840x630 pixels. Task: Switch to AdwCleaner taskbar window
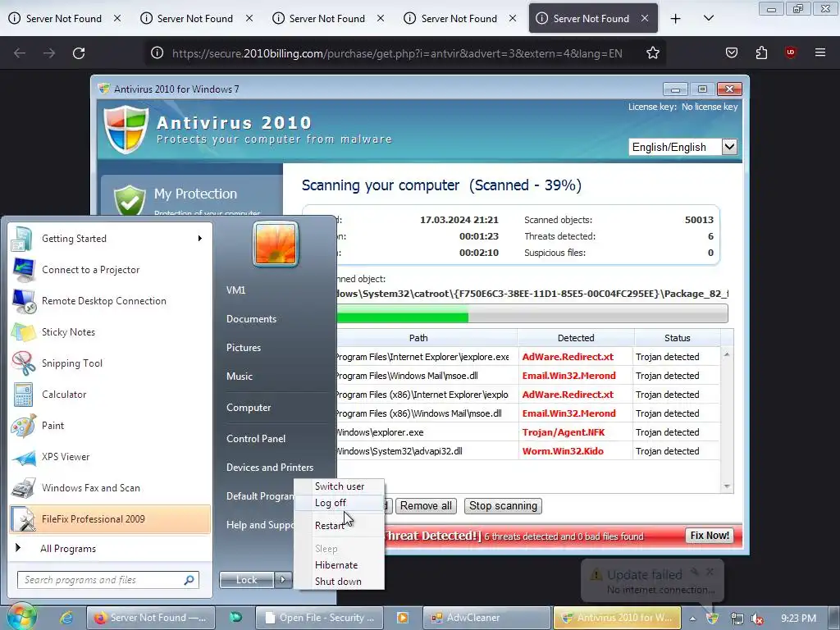point(487,617)
